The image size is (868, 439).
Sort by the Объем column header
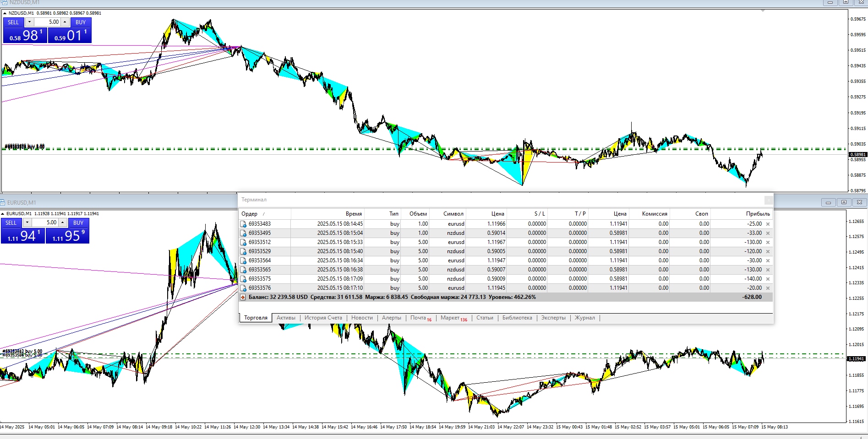[x=415, y=214]
